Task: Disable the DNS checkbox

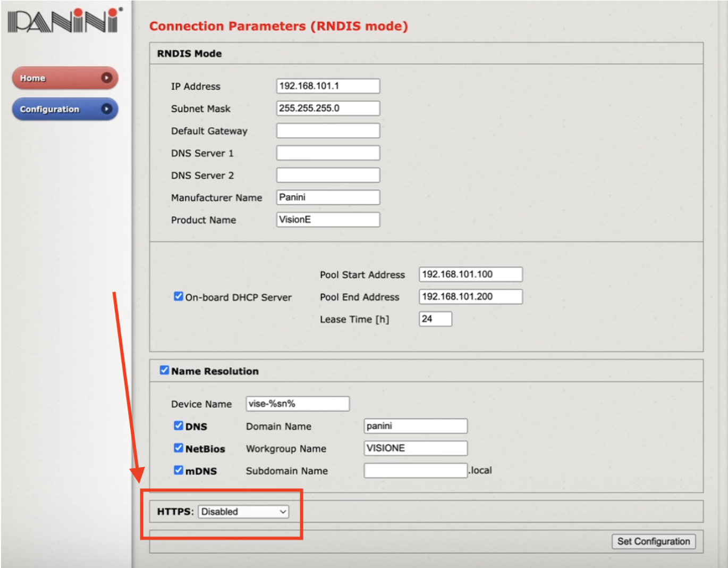Action: pos(179,426)
